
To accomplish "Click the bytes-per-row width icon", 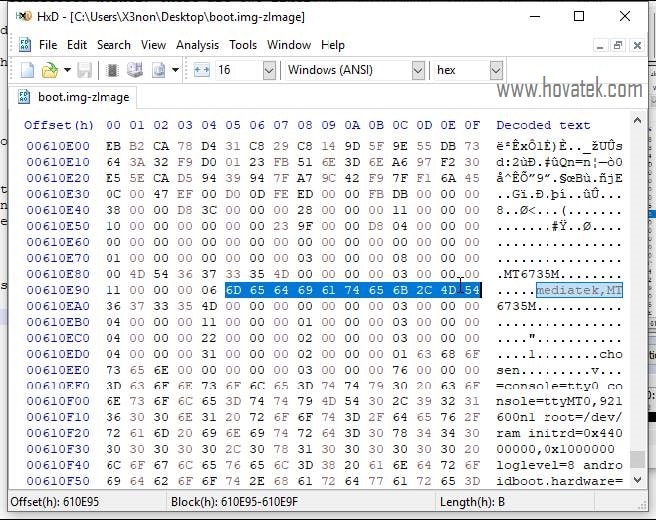I will coord(201,70).
